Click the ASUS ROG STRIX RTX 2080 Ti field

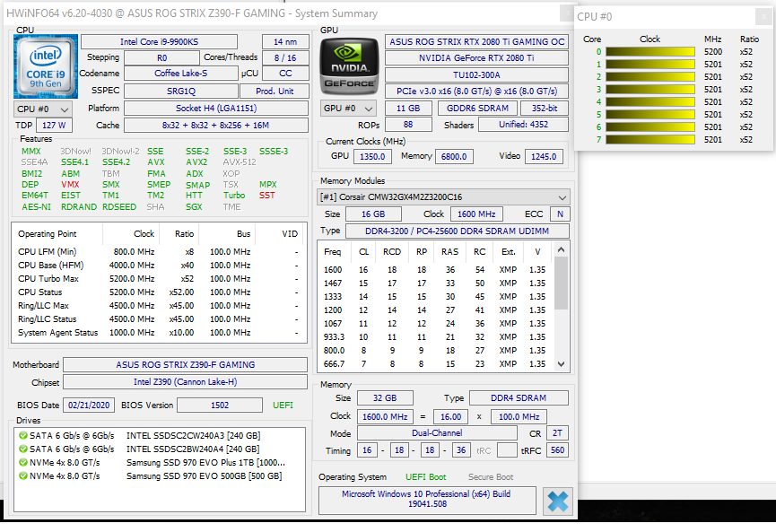pyautogui.click(x=476, y=41)
